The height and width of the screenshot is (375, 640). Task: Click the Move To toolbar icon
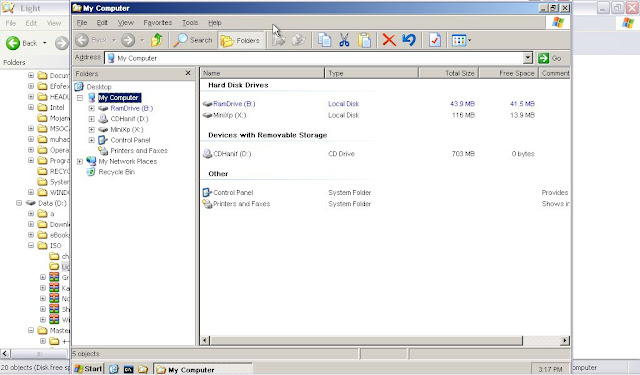click(279, 40)
